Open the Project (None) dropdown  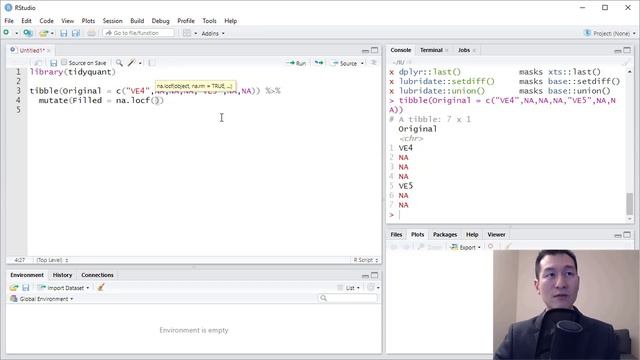[610, 33]
